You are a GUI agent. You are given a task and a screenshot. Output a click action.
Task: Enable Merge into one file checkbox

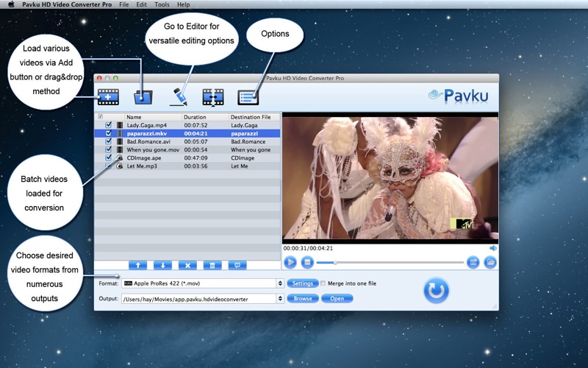point(323,283)
